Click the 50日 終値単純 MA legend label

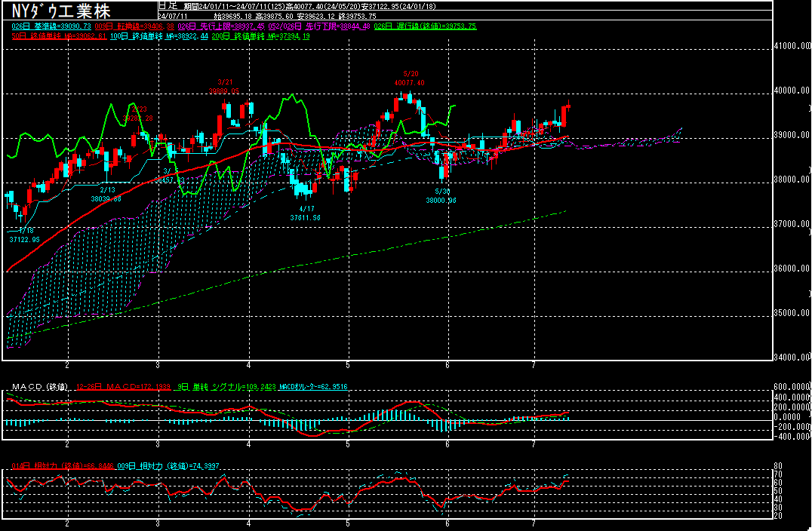[59, 36]
